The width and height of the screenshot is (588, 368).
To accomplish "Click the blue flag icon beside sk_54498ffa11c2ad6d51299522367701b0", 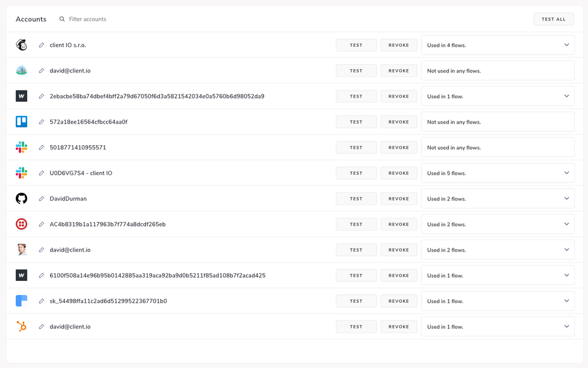I will tap(21, 300).
